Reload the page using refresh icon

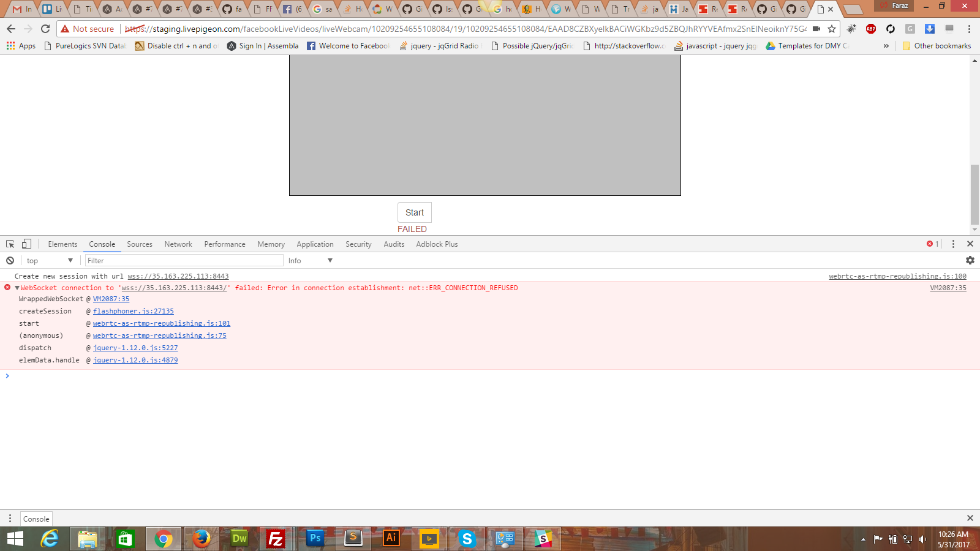click(x=45, y=29)
